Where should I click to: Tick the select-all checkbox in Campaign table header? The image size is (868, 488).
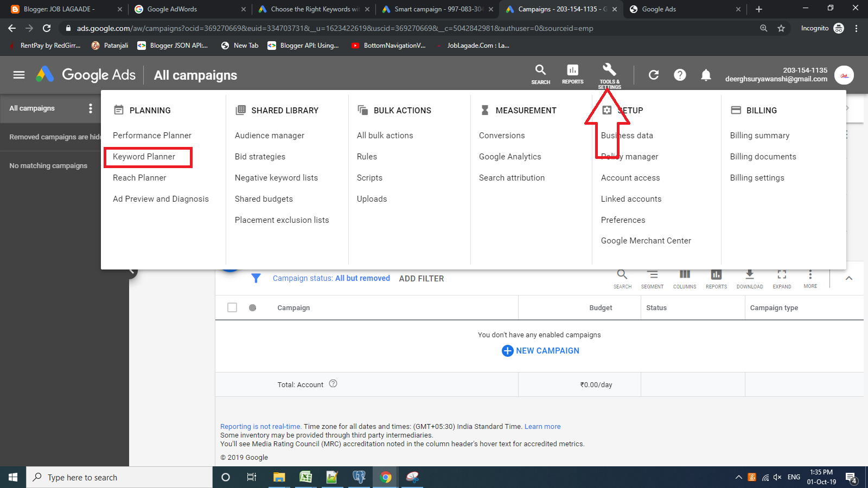click(232, 307)
